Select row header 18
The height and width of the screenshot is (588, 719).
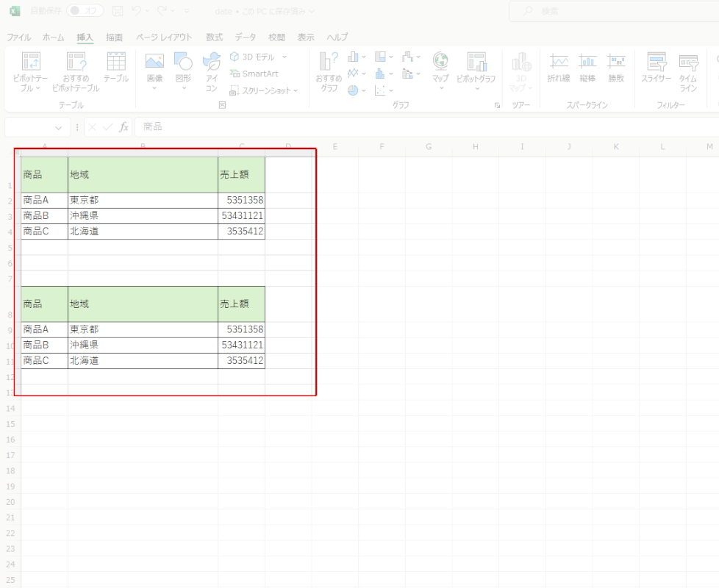coord(10,470)
